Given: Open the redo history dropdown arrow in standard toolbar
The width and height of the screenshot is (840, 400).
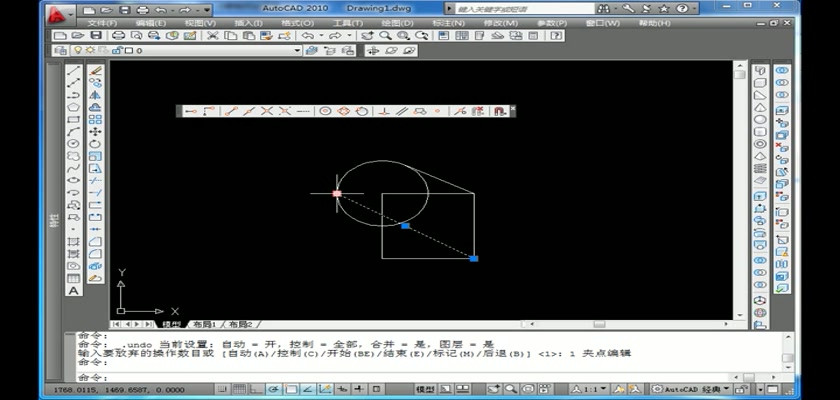Looking at the screenshot, I should pos(349,35).
